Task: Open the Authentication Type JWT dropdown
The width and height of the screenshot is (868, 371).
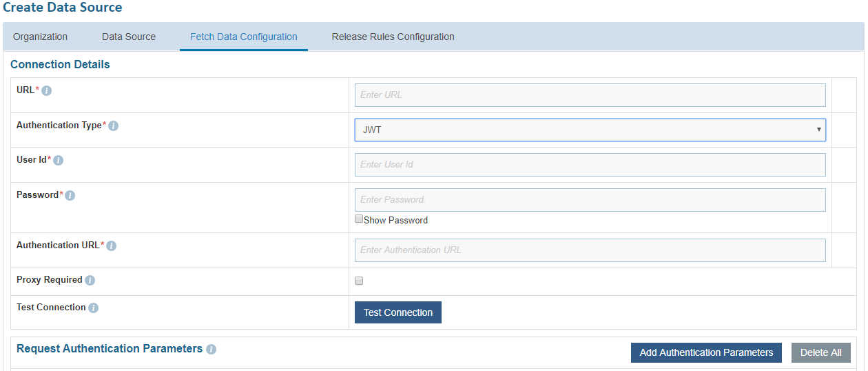Action: [x=590, y=130]
